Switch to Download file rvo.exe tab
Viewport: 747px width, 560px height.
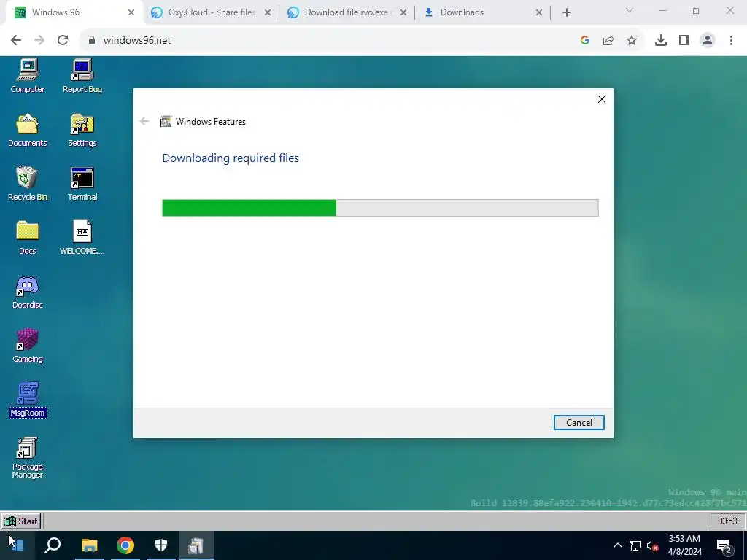(x=347, y=12)
